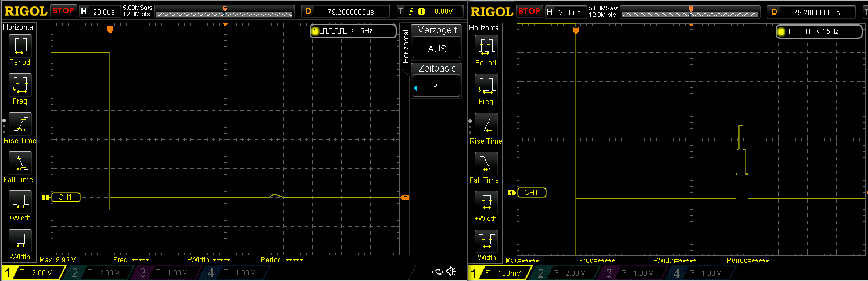Toggle red STOP indicator on left scope
Screen dimensions: 868x281
(63, 11)
